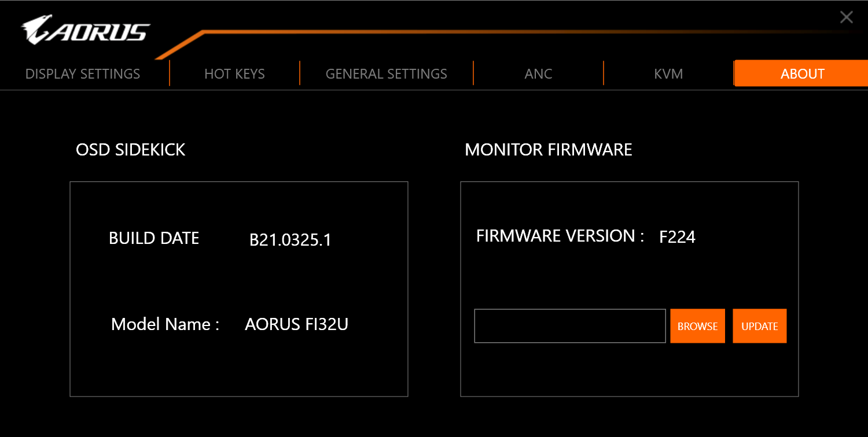
Task: Go to the General Settings tab
Action: point(386,74)
